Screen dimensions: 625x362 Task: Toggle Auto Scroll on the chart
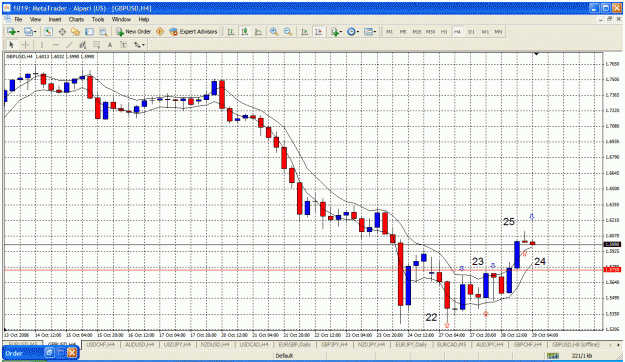[305, 31]
